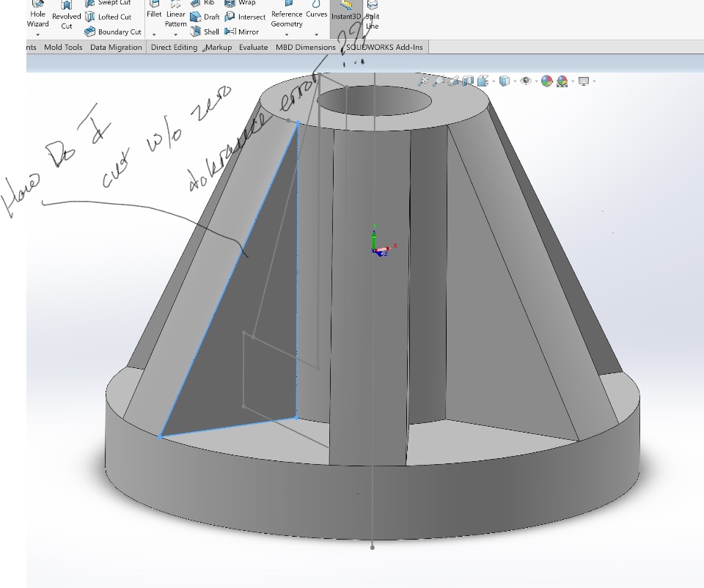704x588 pixels.
Task: Click the Apply Scene icon
Action: point(562,81)
